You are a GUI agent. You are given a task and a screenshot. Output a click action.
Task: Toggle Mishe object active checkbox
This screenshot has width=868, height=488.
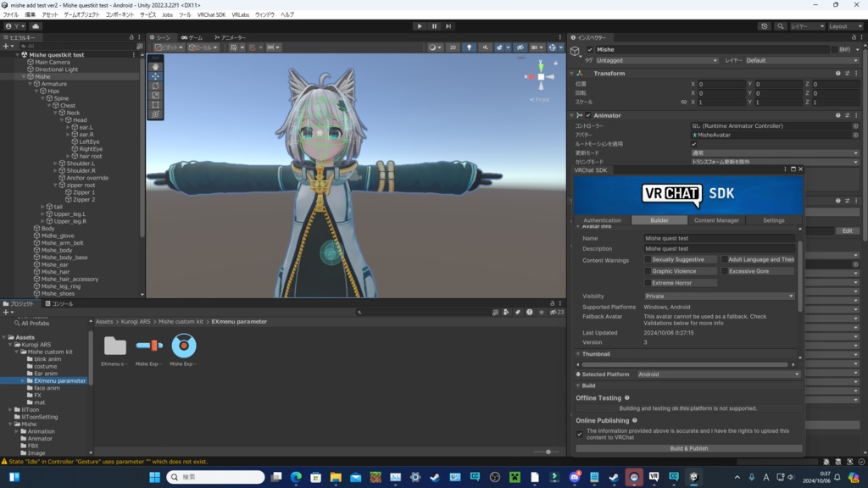(x=590, y=50)
